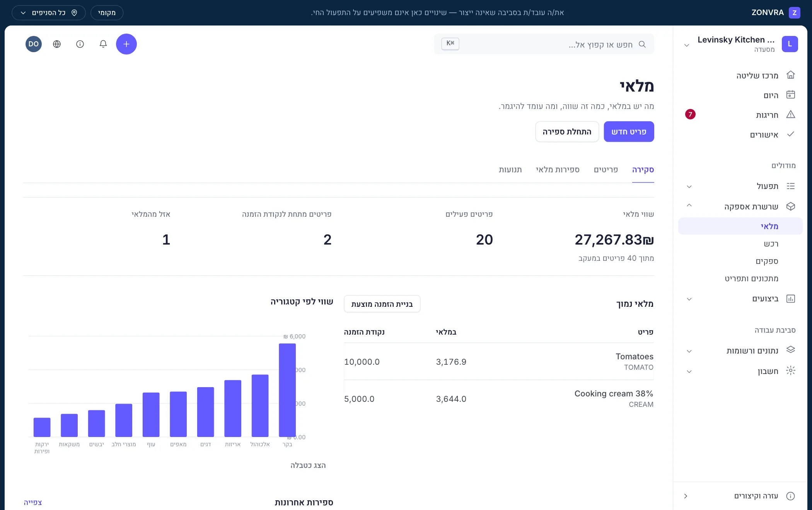Open מלאי in the sidebar
This screenshot has width=812, height=510.
click(740, 226)
